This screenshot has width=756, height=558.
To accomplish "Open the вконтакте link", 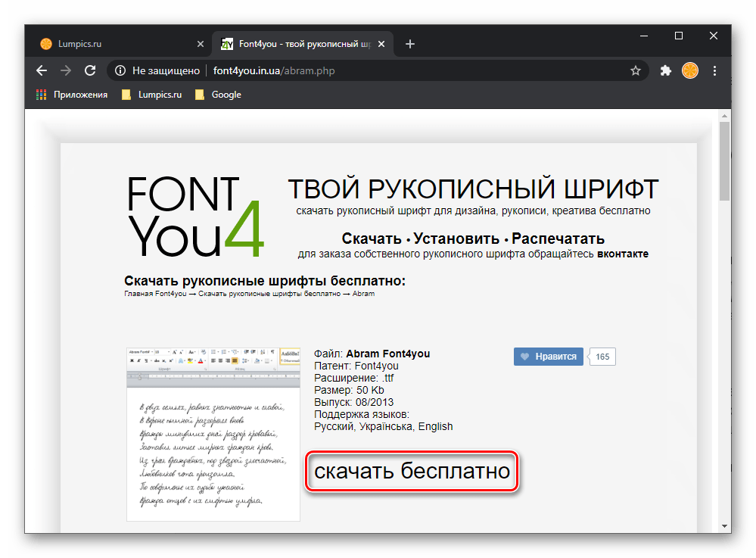I will tap(622, 254).
